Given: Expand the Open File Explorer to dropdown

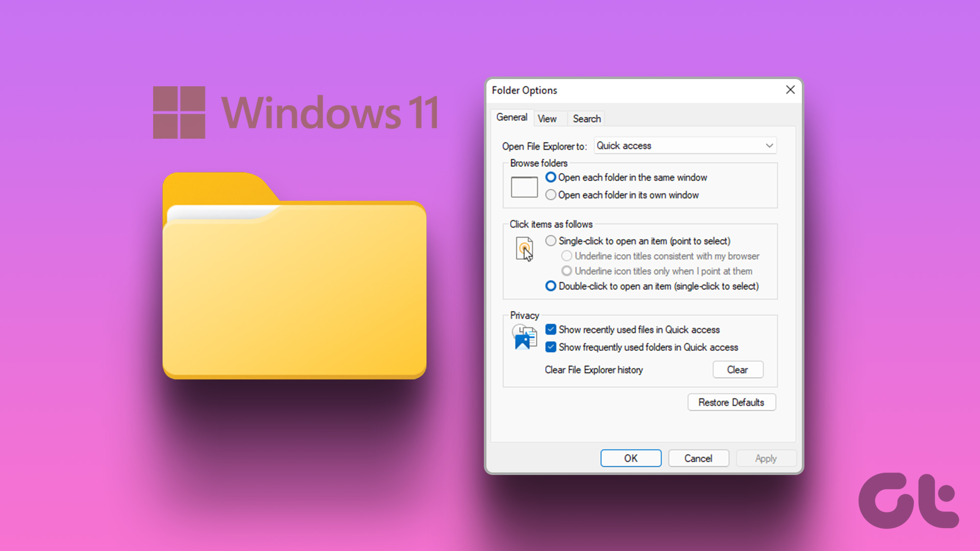Looking at the screenshot, I should coord(685,146).
